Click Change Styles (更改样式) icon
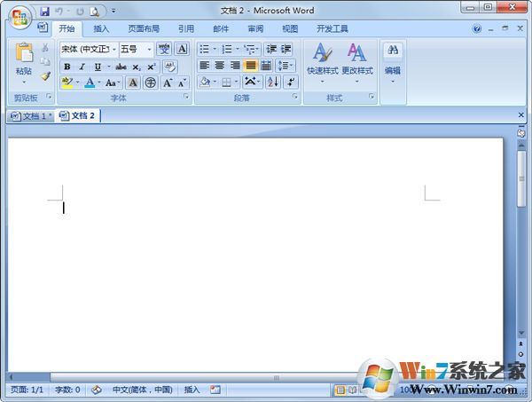The image size is (532, 402). [x=357, y=60]
